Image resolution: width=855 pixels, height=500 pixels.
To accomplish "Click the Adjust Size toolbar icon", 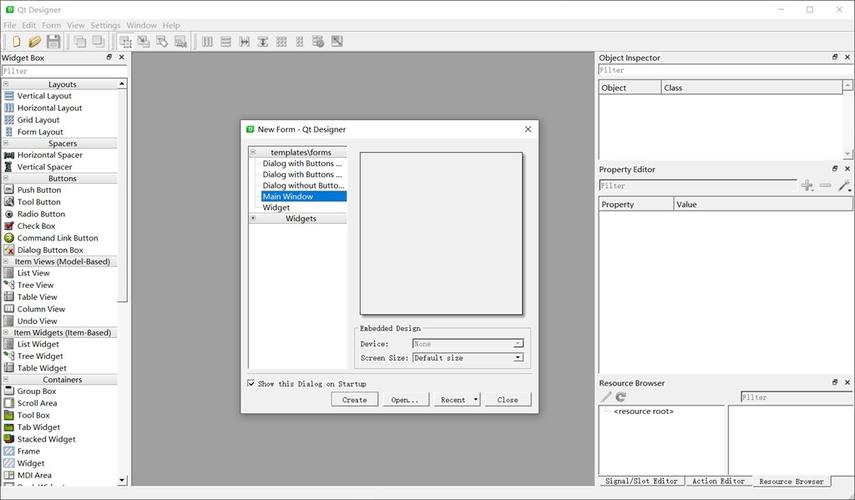I will coord(337,41).
